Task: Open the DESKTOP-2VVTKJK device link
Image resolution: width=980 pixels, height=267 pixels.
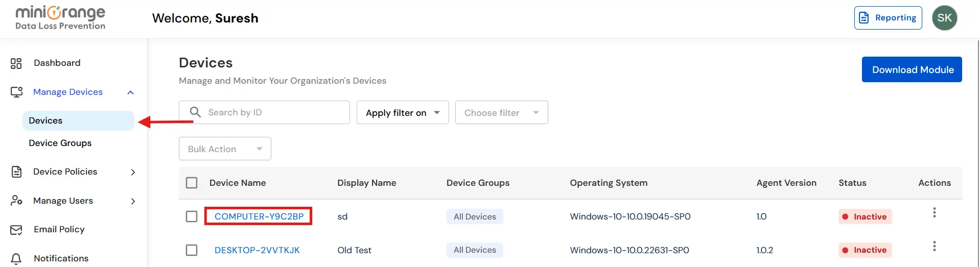Action: pos(257,250)
